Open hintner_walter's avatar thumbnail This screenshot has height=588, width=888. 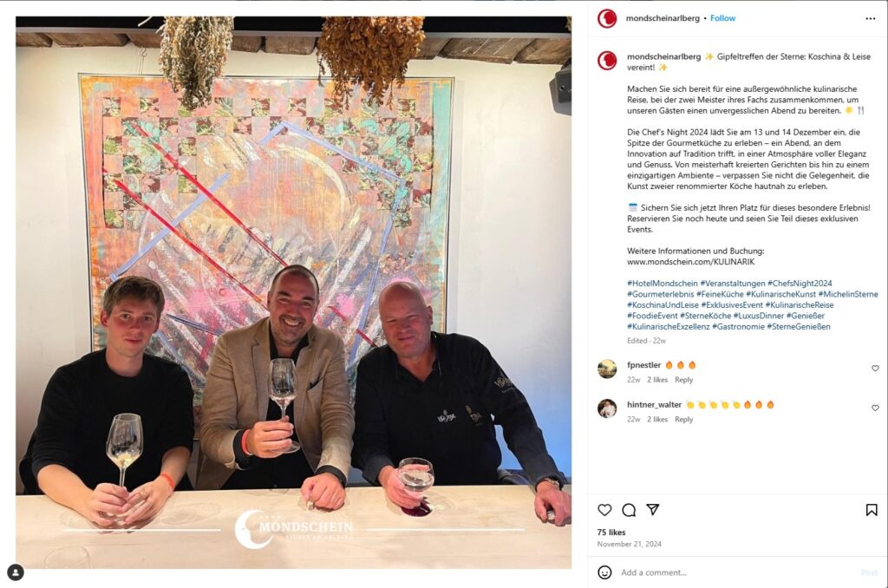[x=607, y=408]
